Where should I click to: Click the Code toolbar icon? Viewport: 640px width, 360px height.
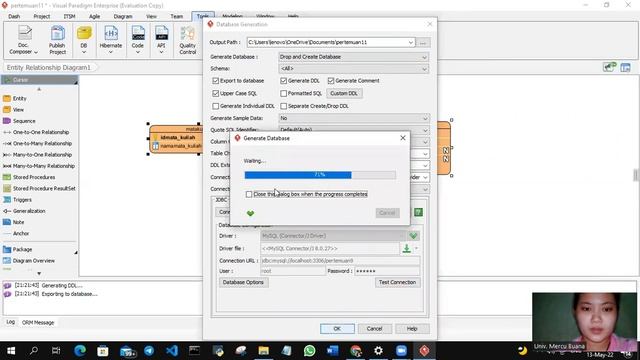[x=138, y=40]
